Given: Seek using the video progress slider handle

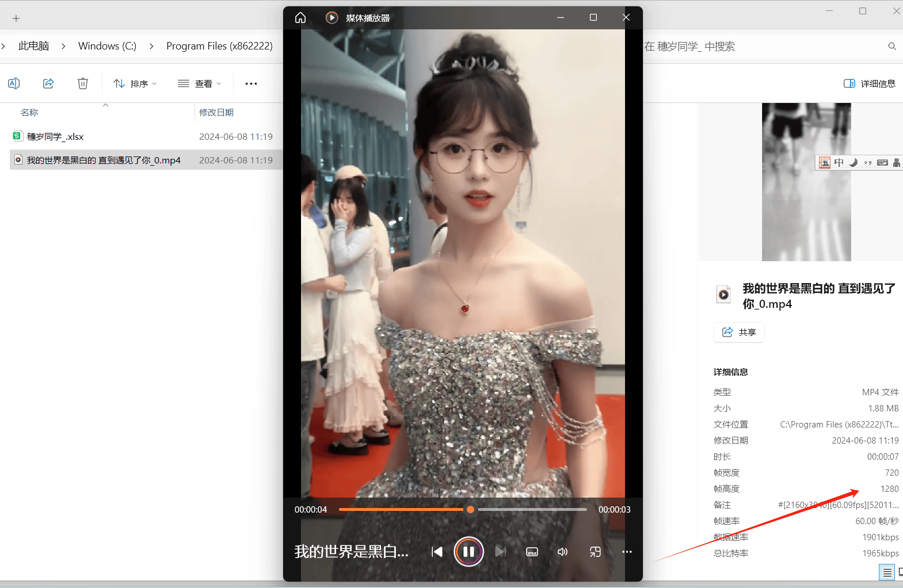Looking at the screenshot, I should [470, 509].
